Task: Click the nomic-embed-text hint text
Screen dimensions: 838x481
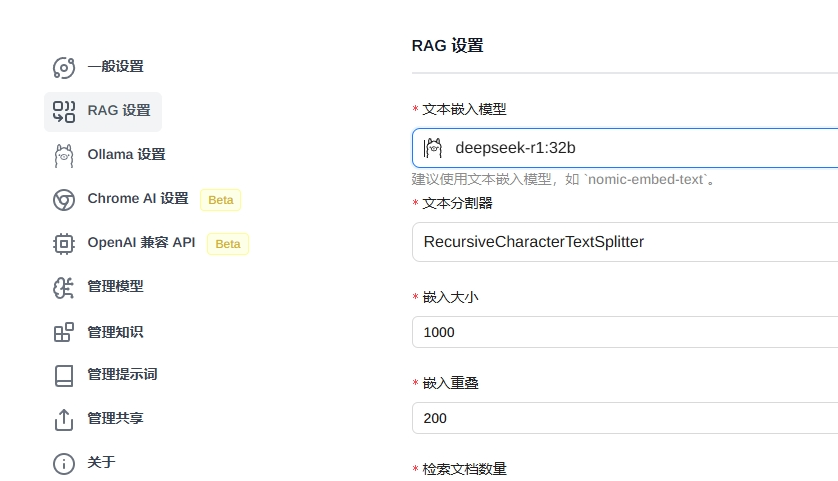Action: [x=563, y=180]
